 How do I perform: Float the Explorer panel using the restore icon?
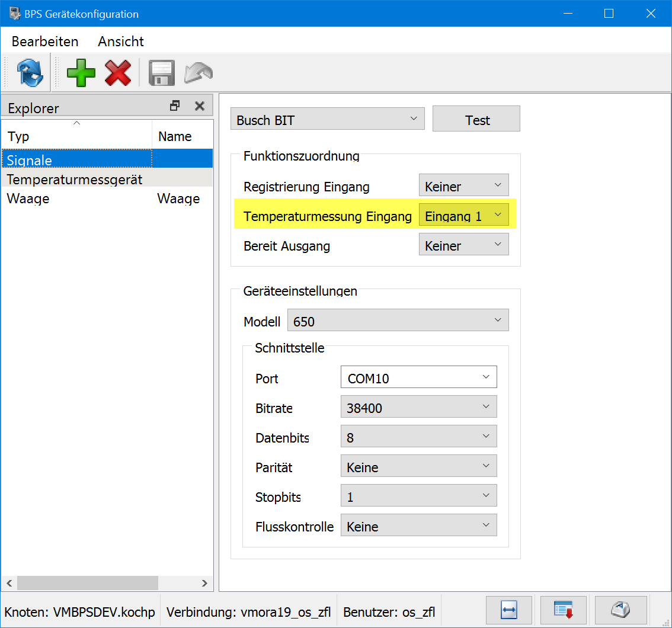[x=175, y=106]
